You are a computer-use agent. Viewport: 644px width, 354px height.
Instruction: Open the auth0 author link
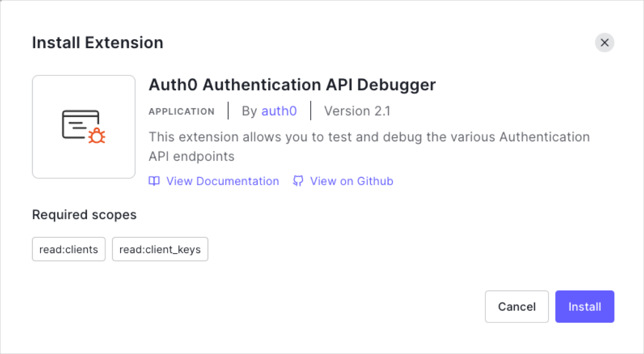(x=279, y=111)
